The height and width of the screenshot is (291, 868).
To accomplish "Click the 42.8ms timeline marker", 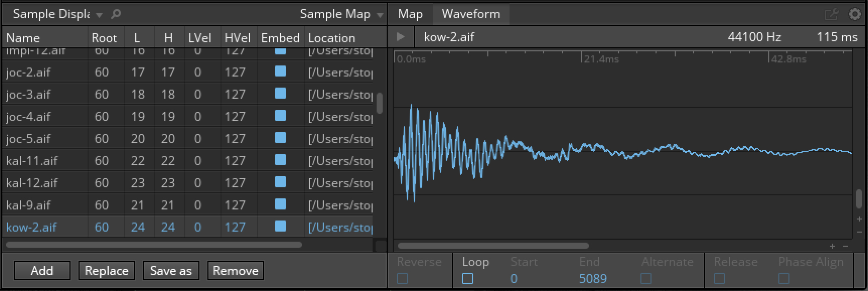I will [788, 59].
